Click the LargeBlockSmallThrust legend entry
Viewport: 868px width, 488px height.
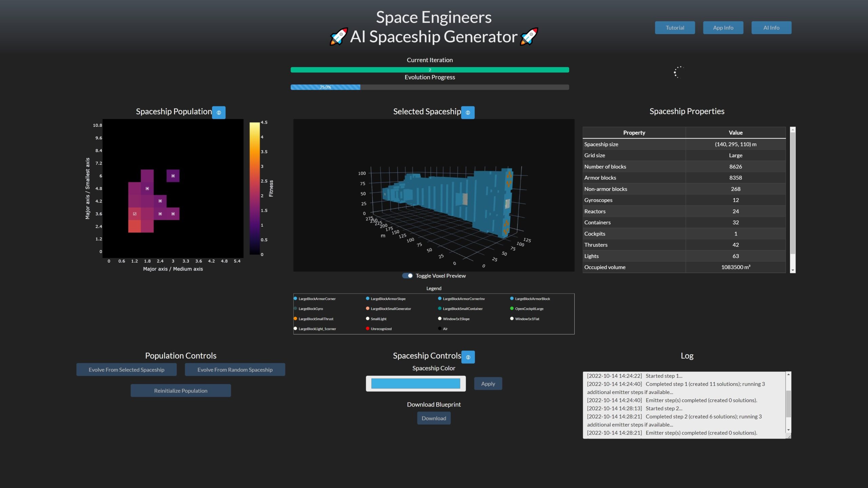click(314, 319)
